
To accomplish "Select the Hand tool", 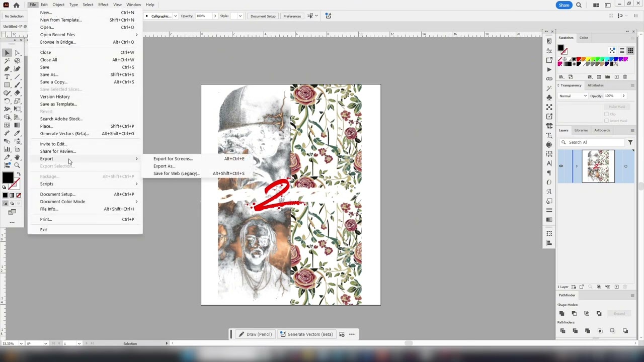I will pos(17,157).
